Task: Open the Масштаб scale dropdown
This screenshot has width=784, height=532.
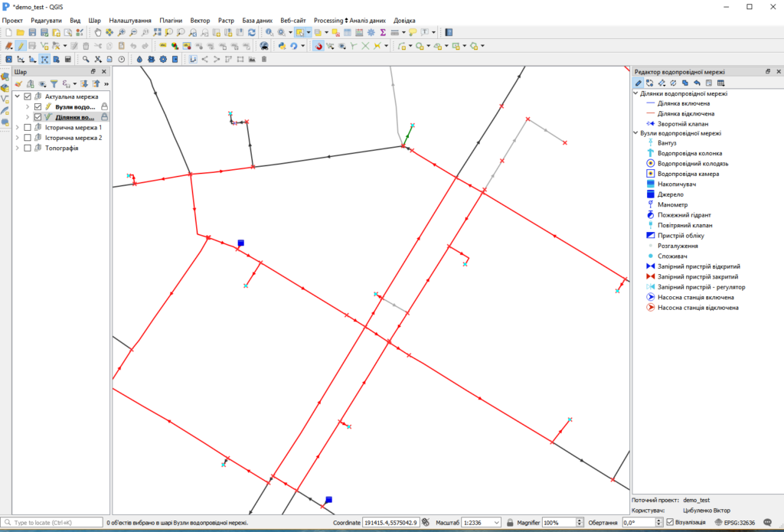Action: [496, 523]
